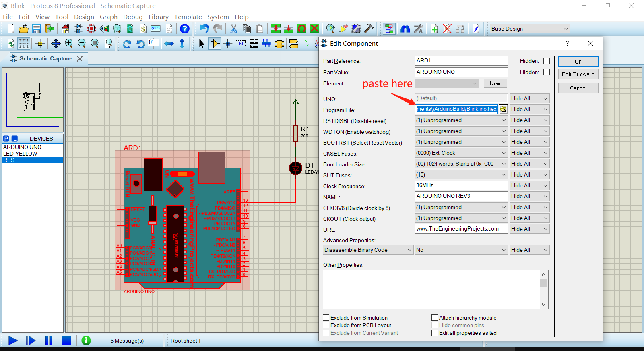Click the Cut scissors icon

coord(233,29)
